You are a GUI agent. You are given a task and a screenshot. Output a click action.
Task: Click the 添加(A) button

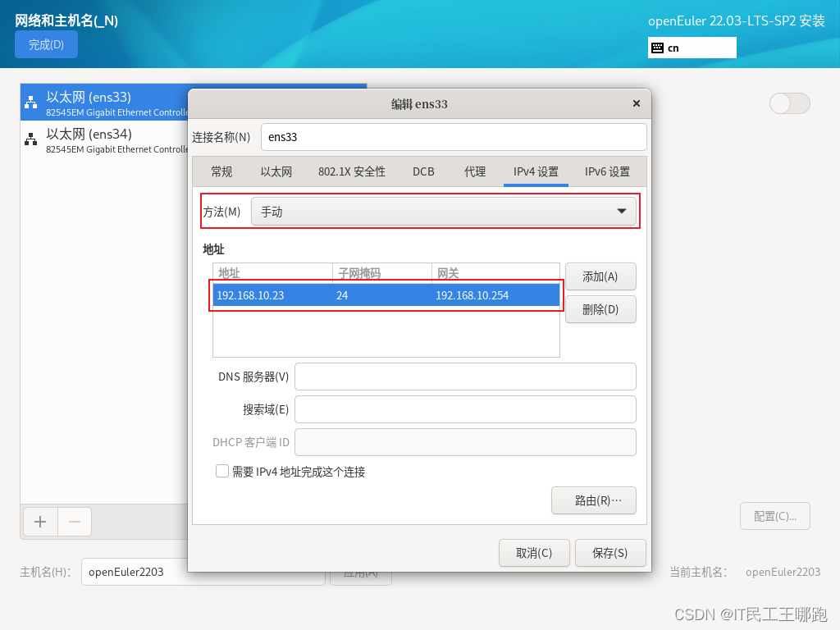click(x=600, y=276)
